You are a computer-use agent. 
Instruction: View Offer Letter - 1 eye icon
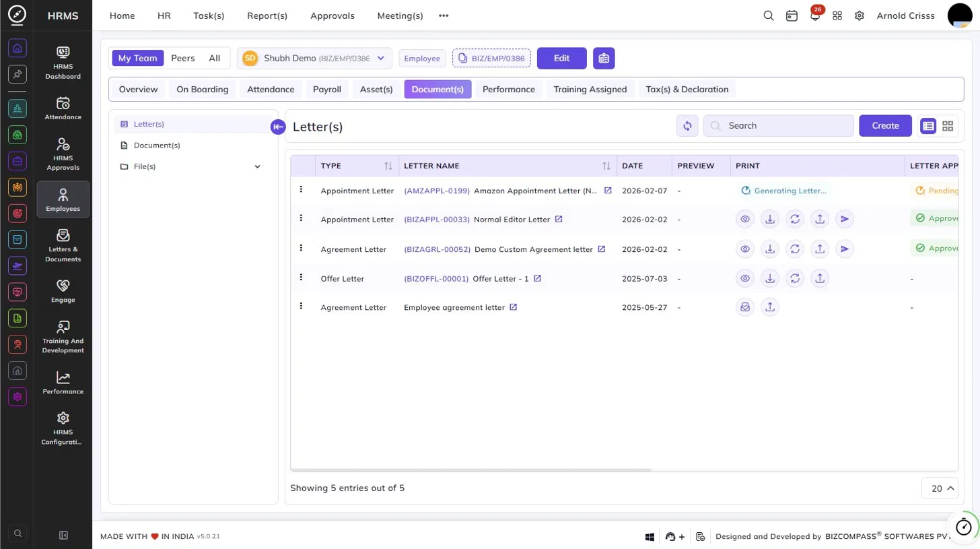(744, 278)
